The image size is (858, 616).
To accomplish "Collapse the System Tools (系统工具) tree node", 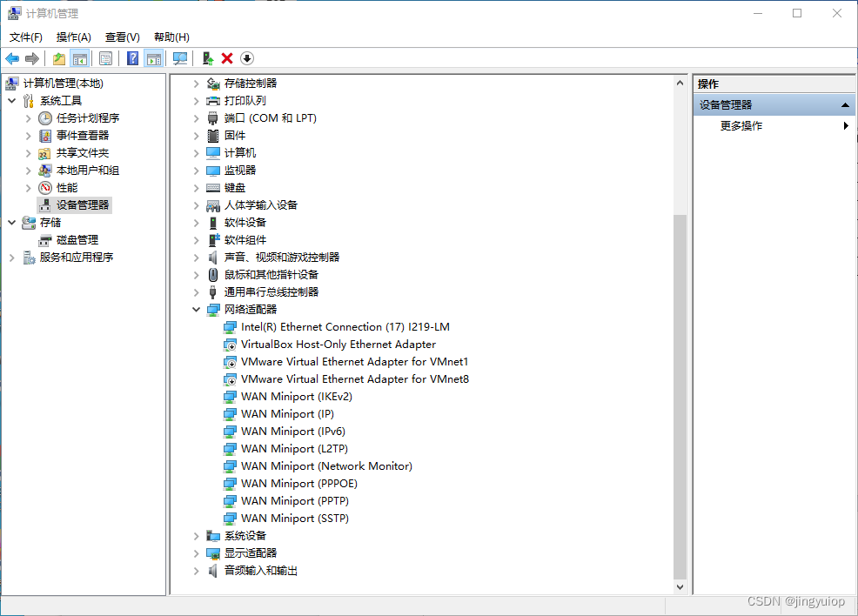I will point(12,101).
